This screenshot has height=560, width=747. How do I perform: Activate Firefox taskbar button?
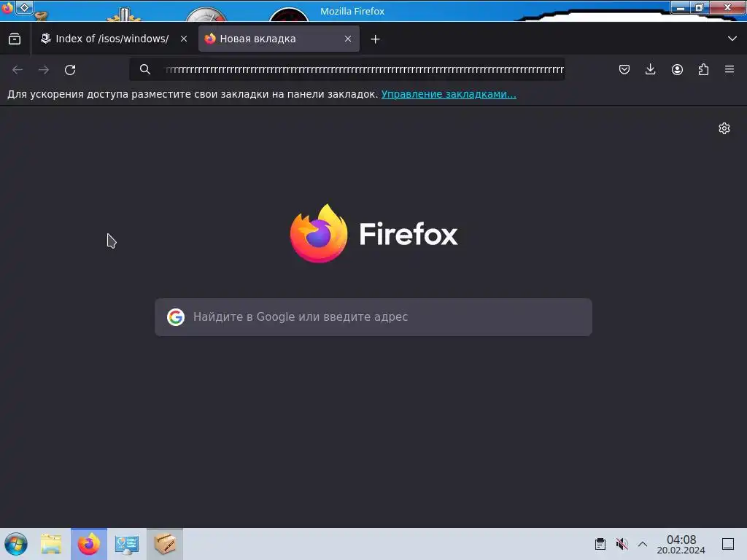(x=89, y=544)
